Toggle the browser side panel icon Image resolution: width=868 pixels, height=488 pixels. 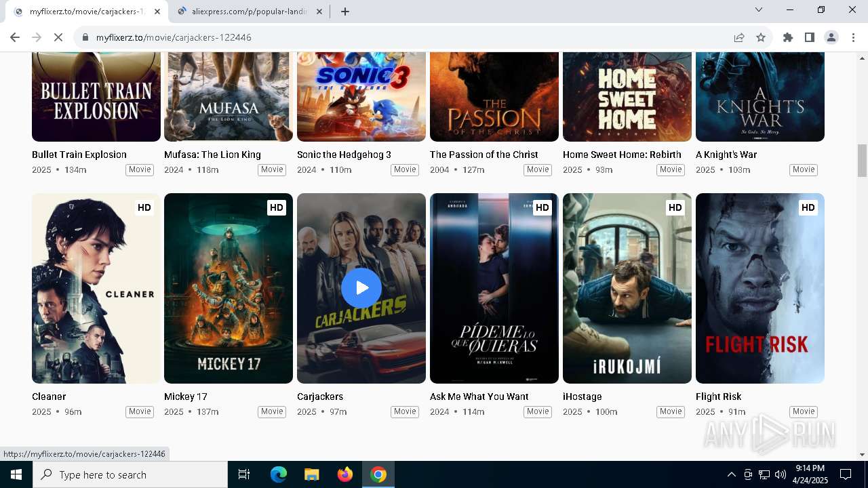click(x=810, y=37)
